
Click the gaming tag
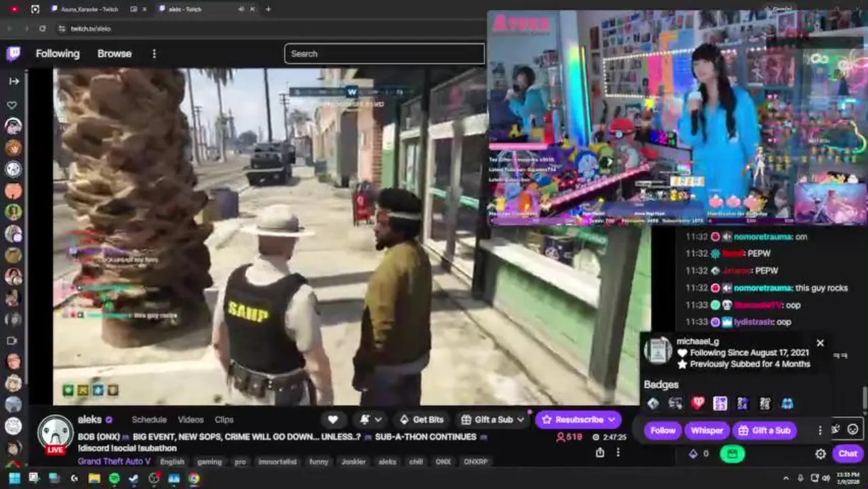(209, 462)
